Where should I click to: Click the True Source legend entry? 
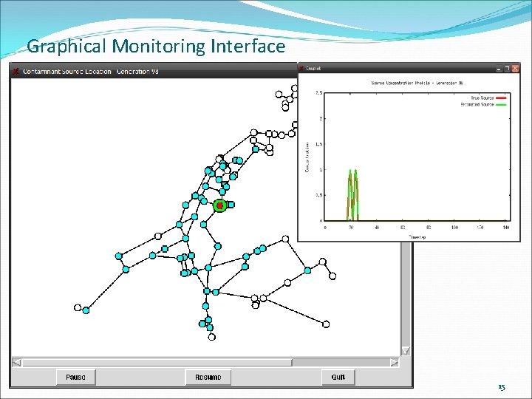[488, 98]
